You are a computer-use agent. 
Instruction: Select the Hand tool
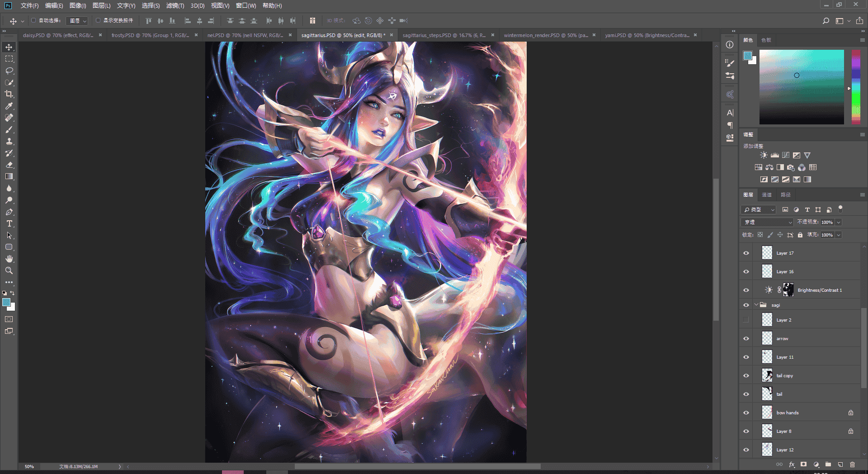[x=9, y=259]
